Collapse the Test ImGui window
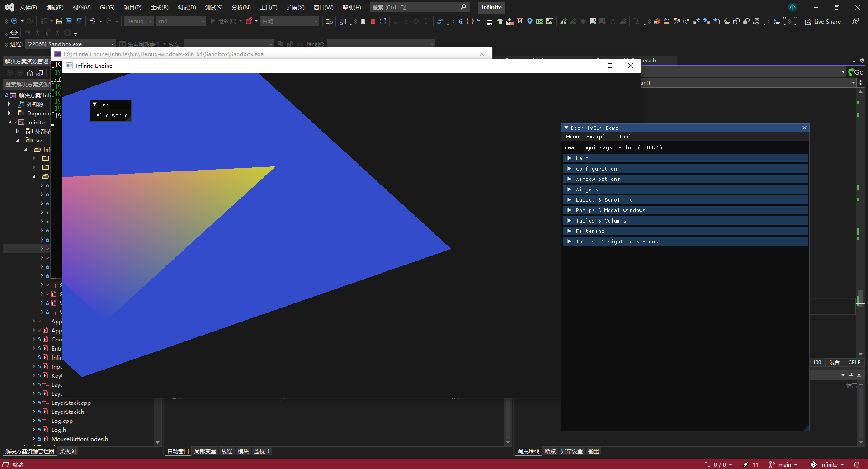Screen dimensions: 868x469 pos(95,104)
